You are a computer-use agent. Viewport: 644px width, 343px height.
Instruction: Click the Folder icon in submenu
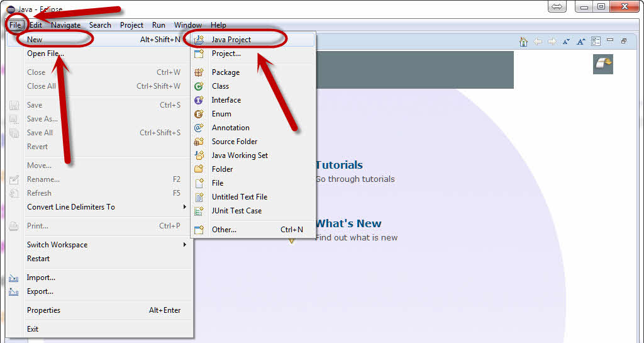point(199,169)
